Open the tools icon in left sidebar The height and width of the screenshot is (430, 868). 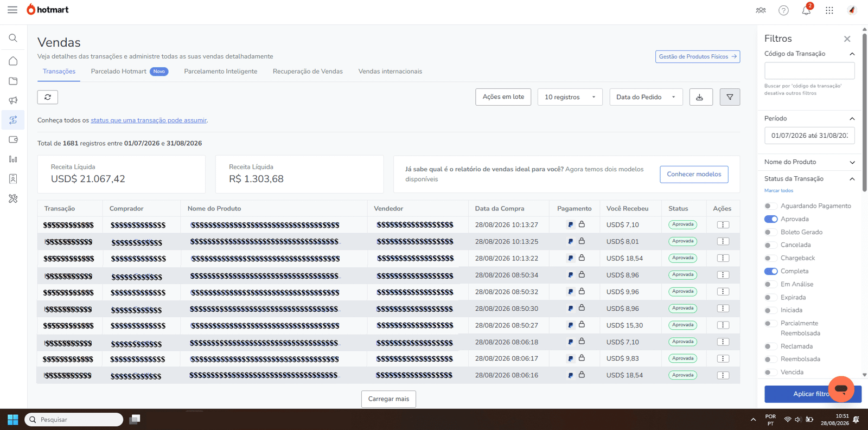[x=13, y=198]
